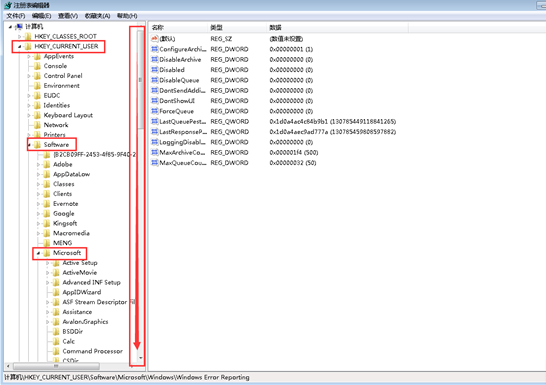The width and height of the screenshot is (546, 385).
Task: Select the Advanced INF Setup key
Action: tap(91, 283)
